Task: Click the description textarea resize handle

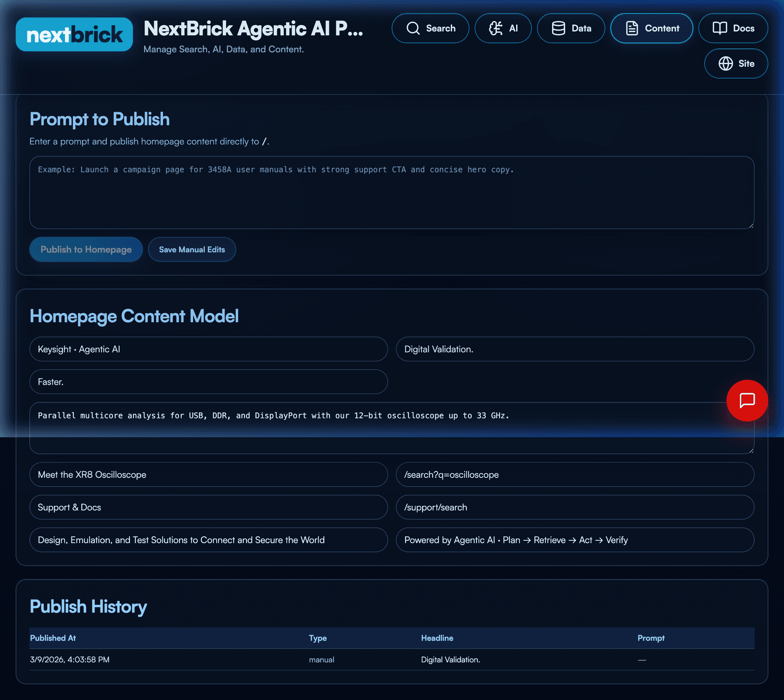Action: point(751,451)
